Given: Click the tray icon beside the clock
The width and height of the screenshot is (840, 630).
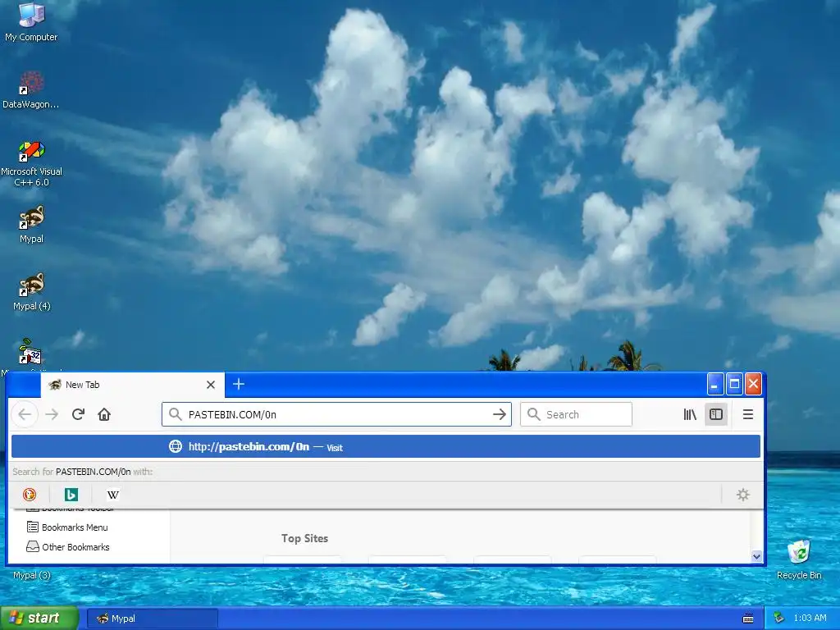Looking at the screenshot, I should click(x=779, y=619).
